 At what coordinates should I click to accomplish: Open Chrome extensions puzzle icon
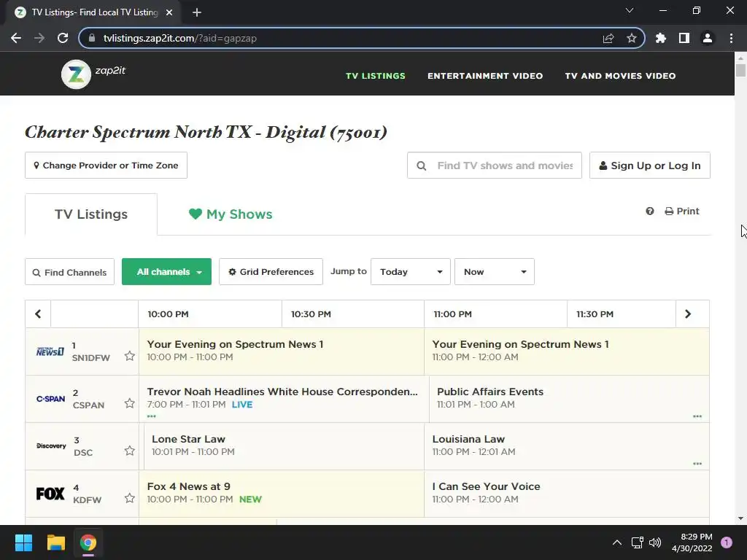[x=661, y=38]
